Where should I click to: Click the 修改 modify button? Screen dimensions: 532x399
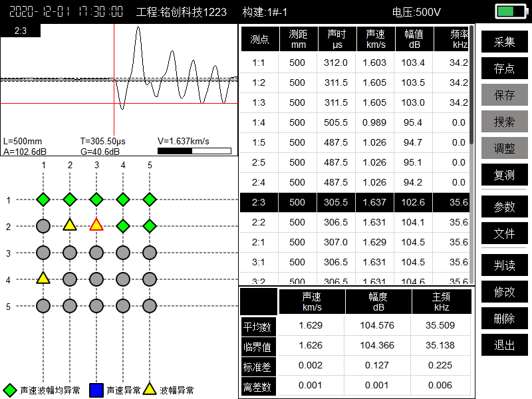coord(504,291)
